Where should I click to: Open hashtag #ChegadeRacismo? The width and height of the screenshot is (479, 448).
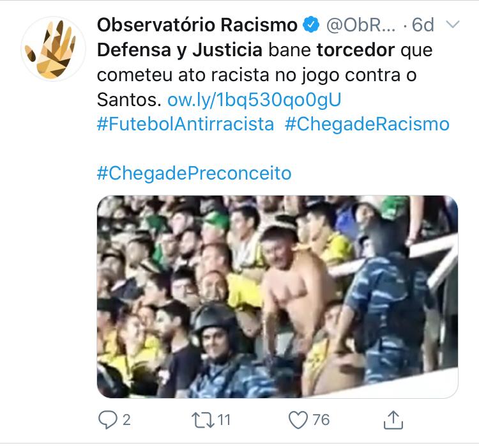[367, 125]
